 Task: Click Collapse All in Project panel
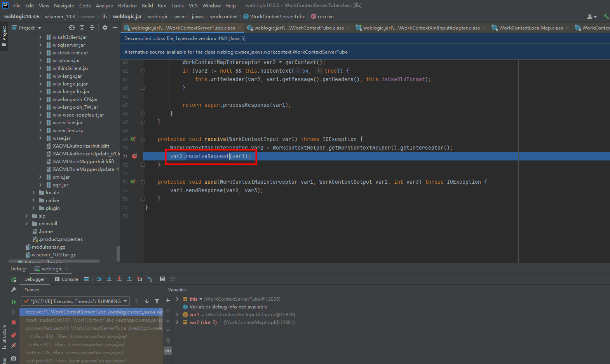click(92, 28)
